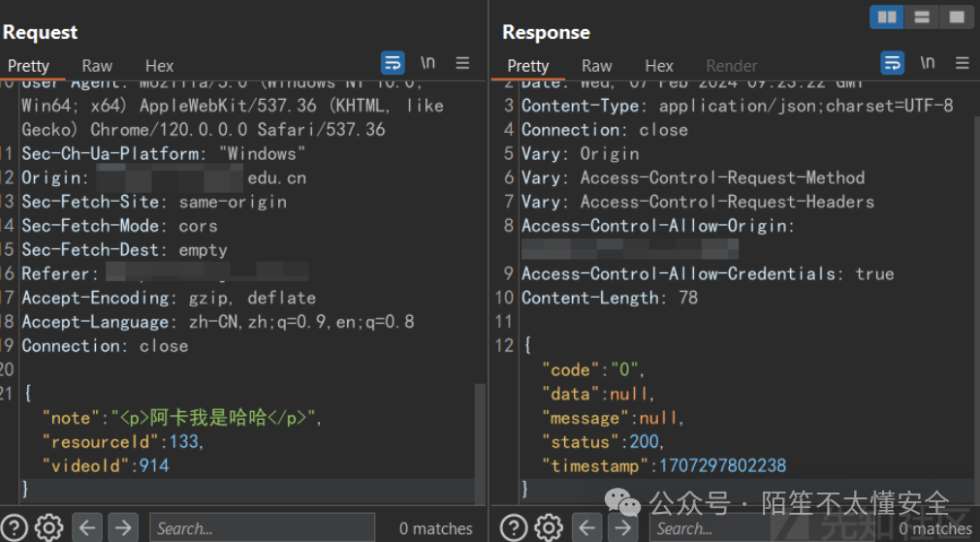
Task: Open the Response Pretty tab
Action: (528, 66)
